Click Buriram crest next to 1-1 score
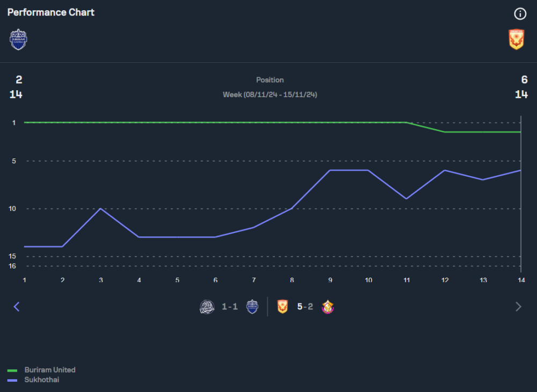This screenshot has width=537, height=392. (252, 307)
